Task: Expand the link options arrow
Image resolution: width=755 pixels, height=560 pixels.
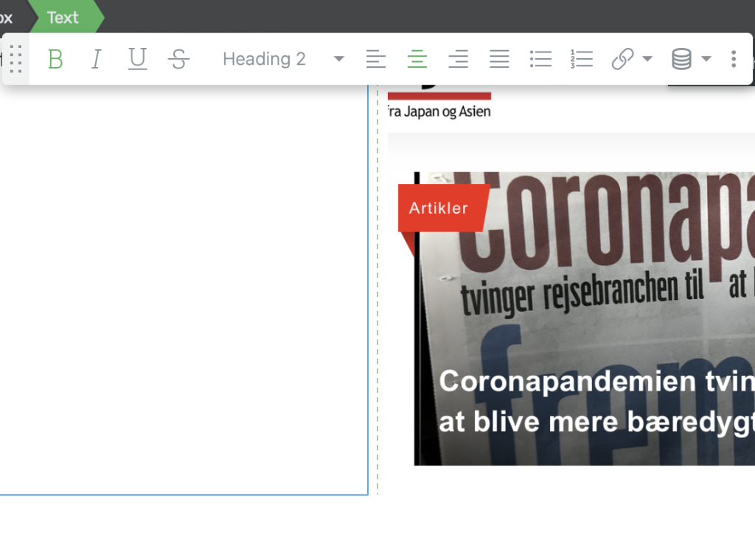Action: 647,59
